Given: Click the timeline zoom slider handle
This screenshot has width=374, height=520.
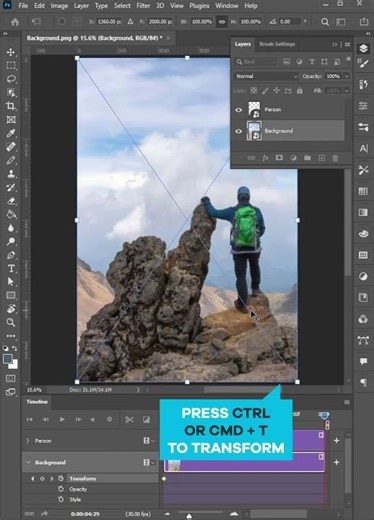Looking at the screenshot, I should (x=189, y=516).
